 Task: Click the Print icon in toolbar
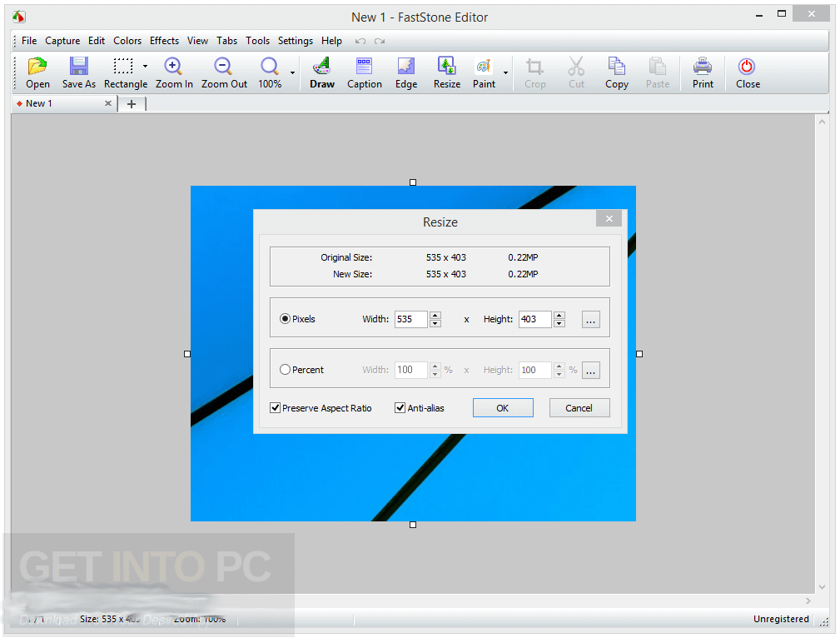click(x=703, y=67)
